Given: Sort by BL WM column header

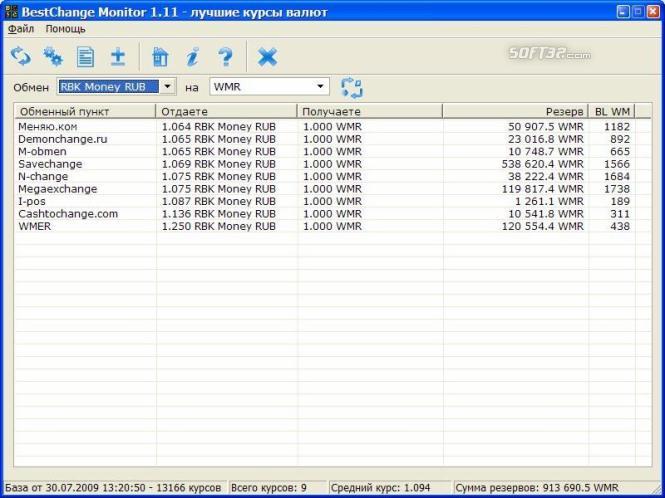Looking at the screenshot, I should tap(611, 111).
